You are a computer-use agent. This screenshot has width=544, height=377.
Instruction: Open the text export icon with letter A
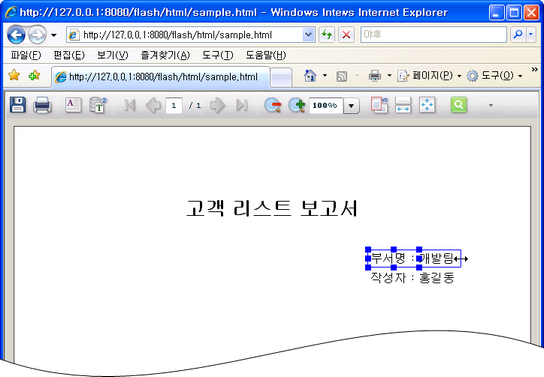coord(73,105)
